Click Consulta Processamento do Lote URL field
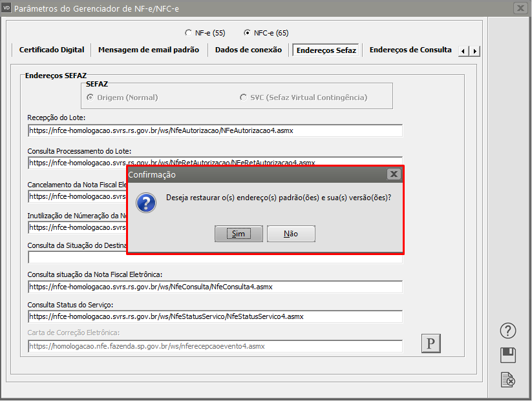Image resolution: width=532 pixels, height=401 pixels. (x=215, y=161)
